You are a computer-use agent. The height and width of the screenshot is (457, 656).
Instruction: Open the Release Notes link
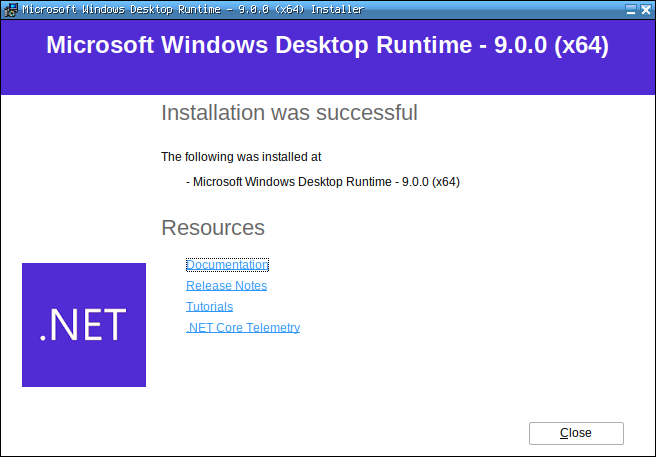[x=226, y=286]
